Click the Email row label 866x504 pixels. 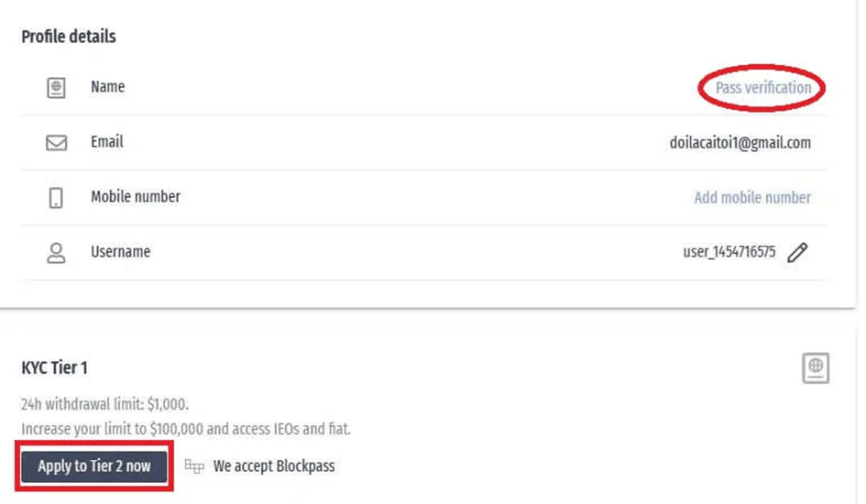[x=107, y=142]
